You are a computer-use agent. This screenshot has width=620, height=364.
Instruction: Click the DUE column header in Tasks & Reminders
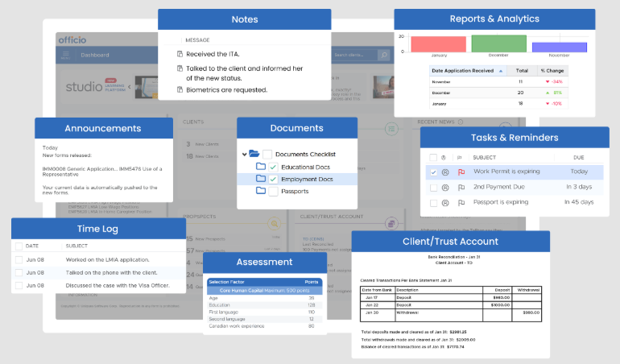[x=578, y=158]
